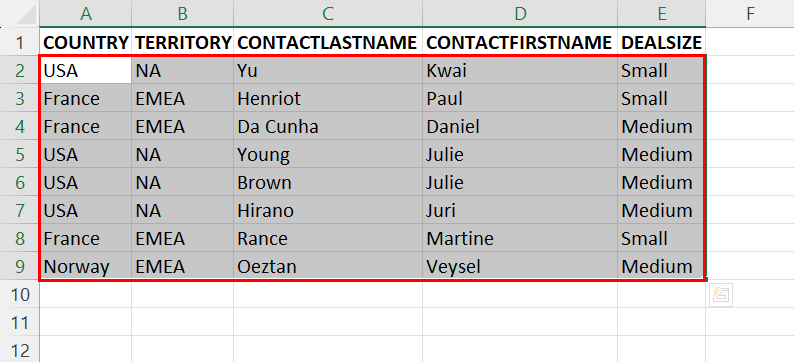Click the COUNTRY header cell
The image size is (794, 362).
click(x=86, y=43)
